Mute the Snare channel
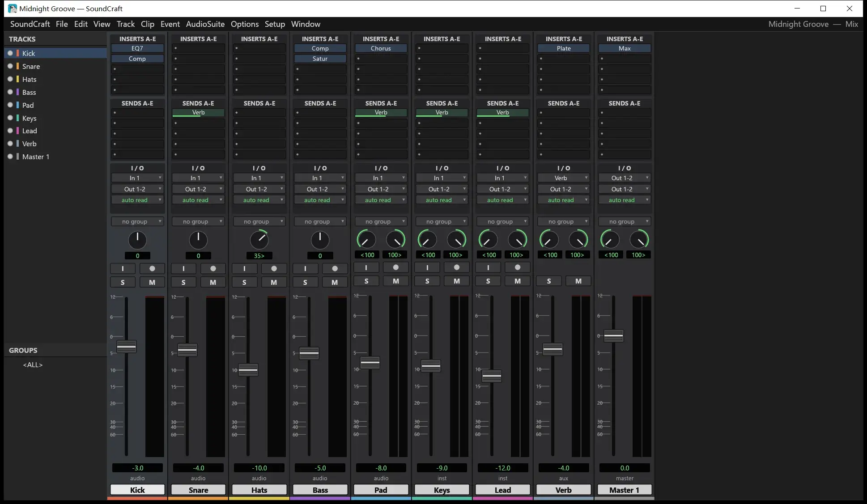This screenshot has width=867, height=504. pyautogui.click(x=213, y=282)
